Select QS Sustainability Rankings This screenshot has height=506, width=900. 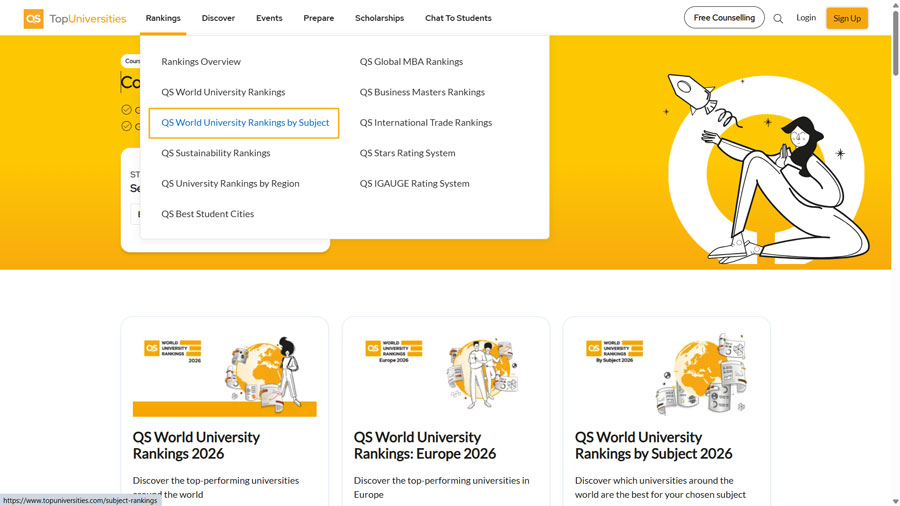click(x=216, y=153)
